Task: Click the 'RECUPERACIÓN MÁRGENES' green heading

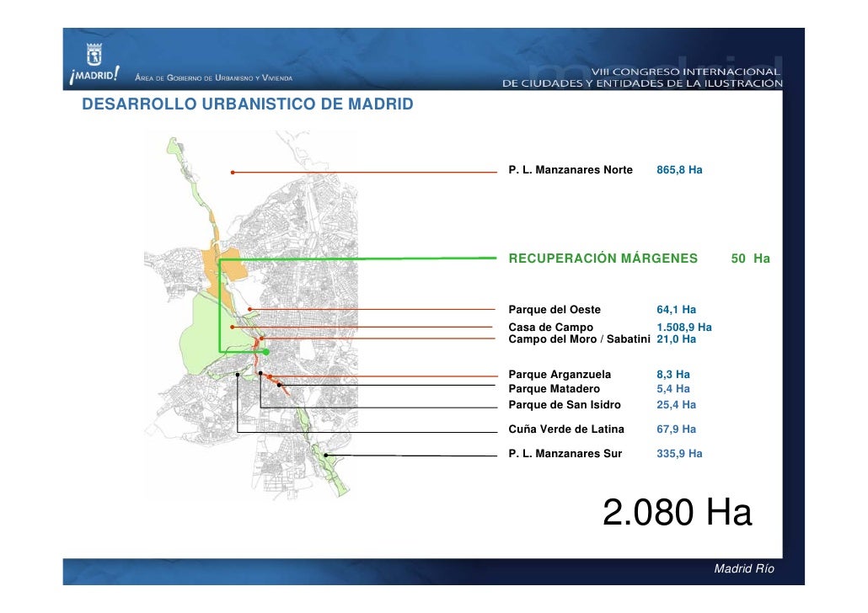Action: 603,259
